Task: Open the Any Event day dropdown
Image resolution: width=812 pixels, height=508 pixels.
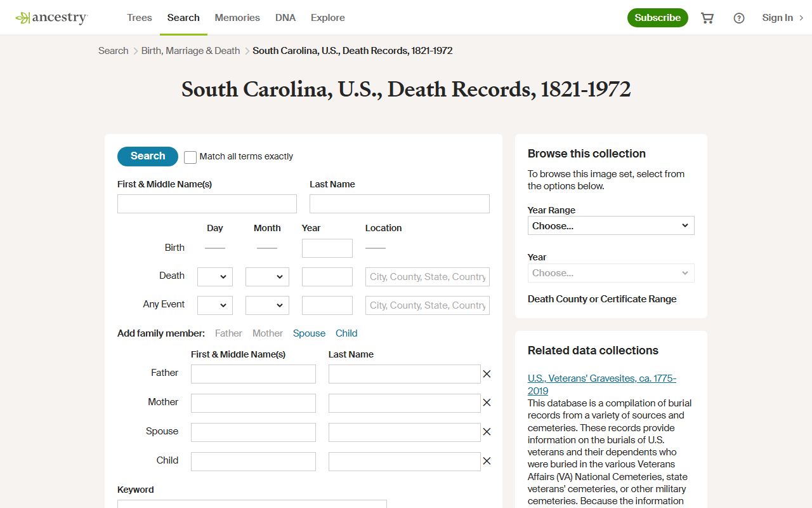Action: pos(215,305)
